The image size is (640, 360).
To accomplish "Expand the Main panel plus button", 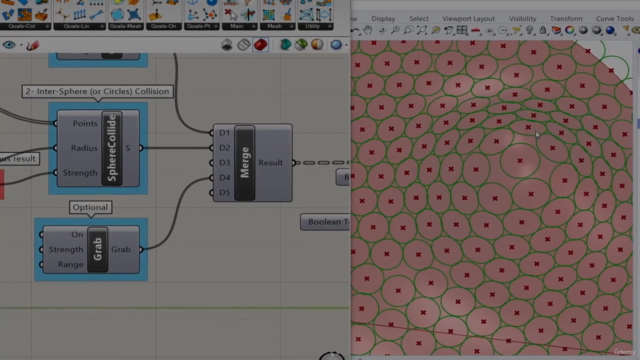I will pyautogui.click(x=253, y=26).
